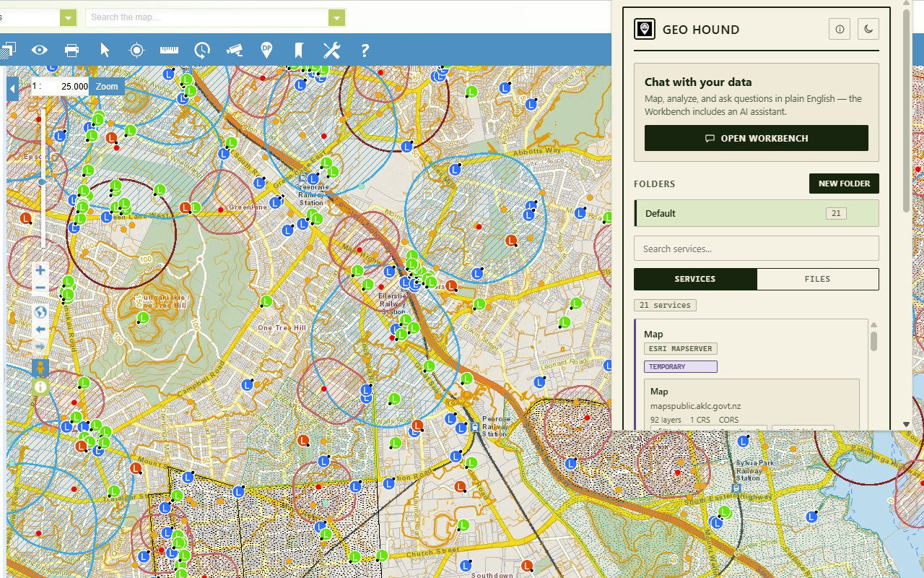Screen dimensions: 924x578
Task: Print the map using the printer icon
Action: (71, 50)
